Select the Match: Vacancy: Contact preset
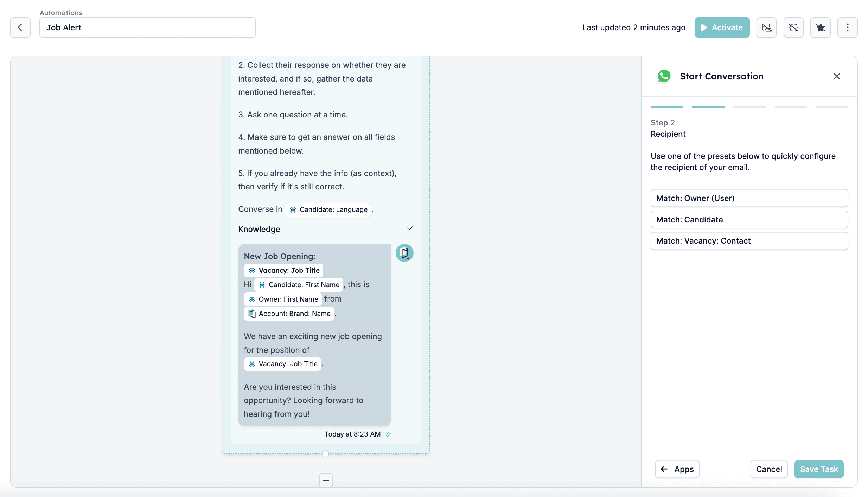The image size is (868, 497). [x=749, y=241]
